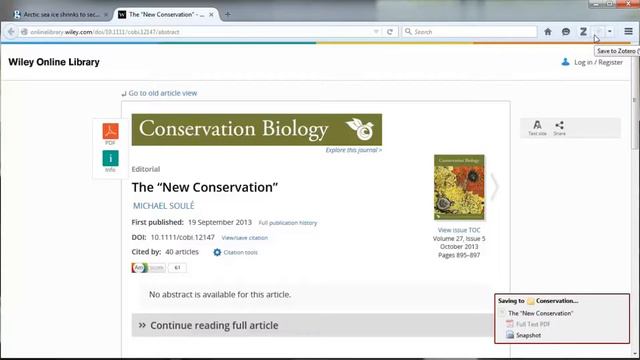
Task: Click the chat bubble toolbar icon
Action: click(x=566, y=31)
